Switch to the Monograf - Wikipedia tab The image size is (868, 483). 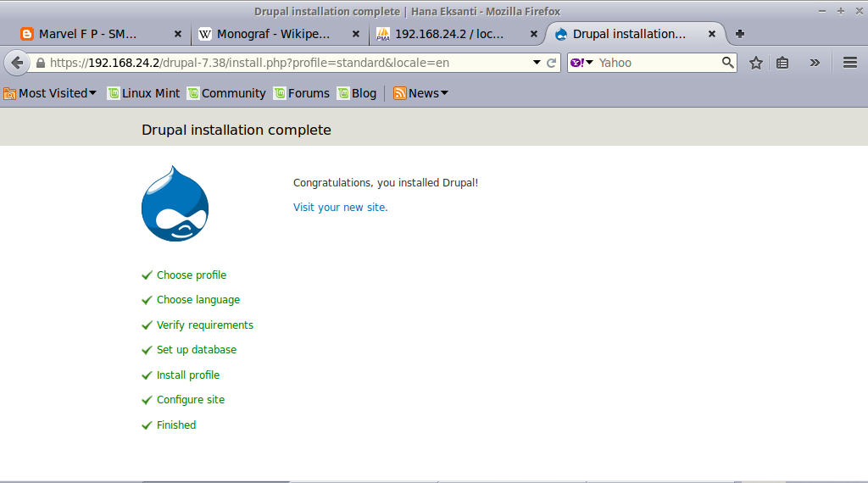tap(273, 34)
